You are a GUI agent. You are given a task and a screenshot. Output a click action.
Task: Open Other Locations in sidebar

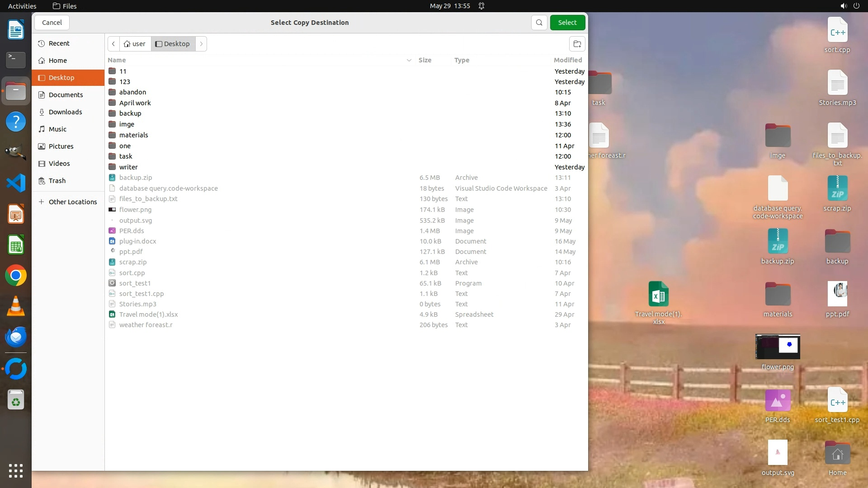72,202
